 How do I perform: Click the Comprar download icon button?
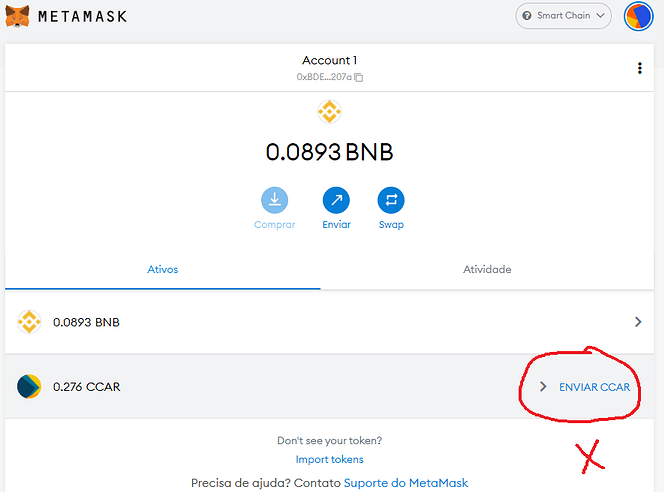(x=274, y=200)
